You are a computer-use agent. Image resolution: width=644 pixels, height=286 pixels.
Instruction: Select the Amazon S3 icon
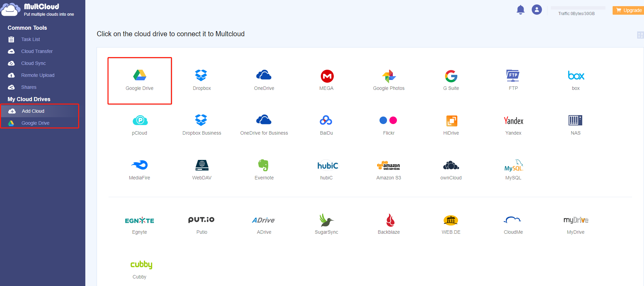[388, 166]
